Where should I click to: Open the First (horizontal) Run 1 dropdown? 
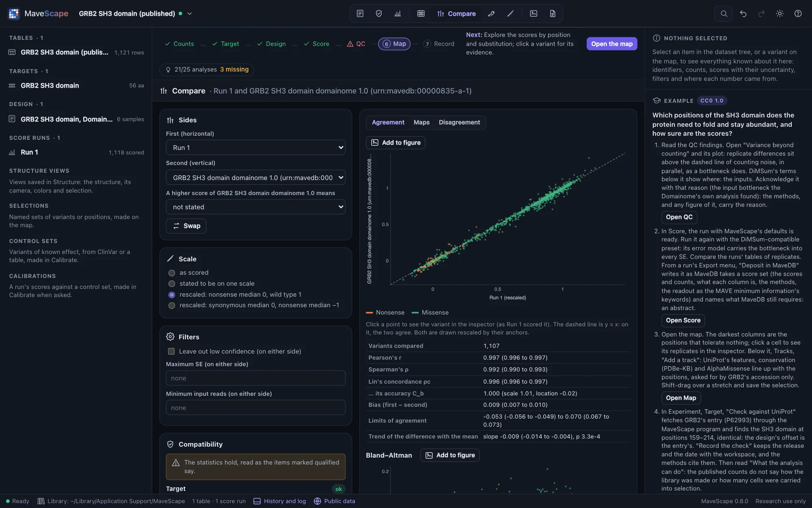click(256, 148)
